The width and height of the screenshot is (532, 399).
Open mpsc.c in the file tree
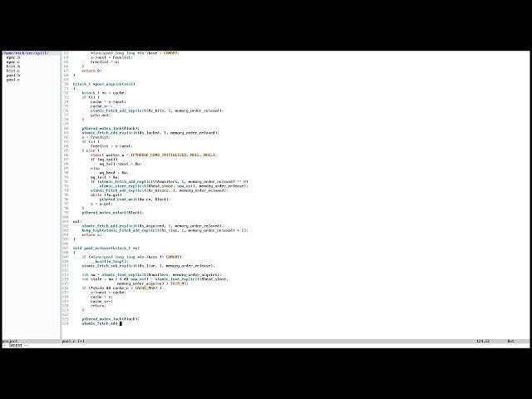pyautogui.click(x=13, y=62)
